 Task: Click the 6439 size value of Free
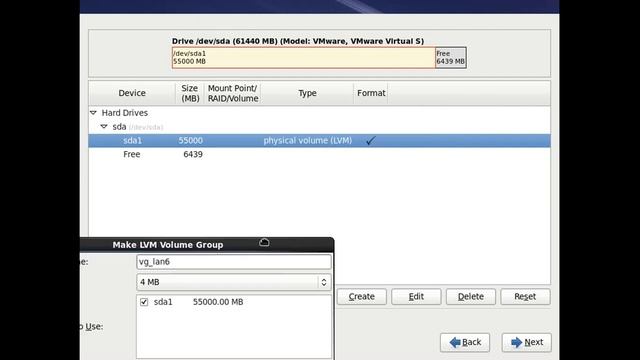[x=193, y=154]
